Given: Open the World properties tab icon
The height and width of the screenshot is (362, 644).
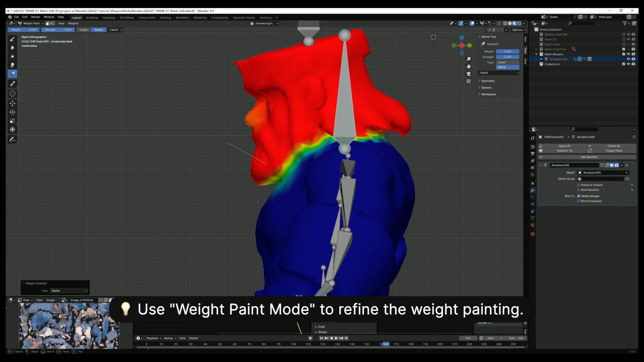Looking at the screenshot, I should click(532, 175).
